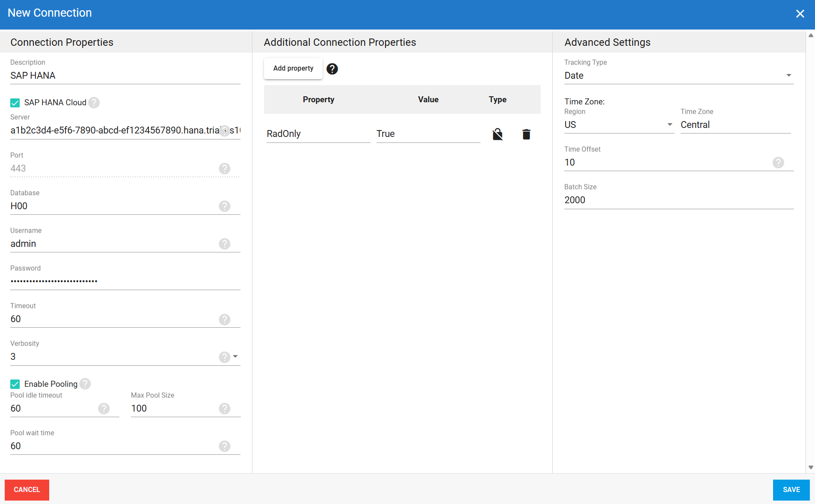The height and width of the screenshot is (504, 815).
Task: Show help for the Server field
Action: click(225, 131)
